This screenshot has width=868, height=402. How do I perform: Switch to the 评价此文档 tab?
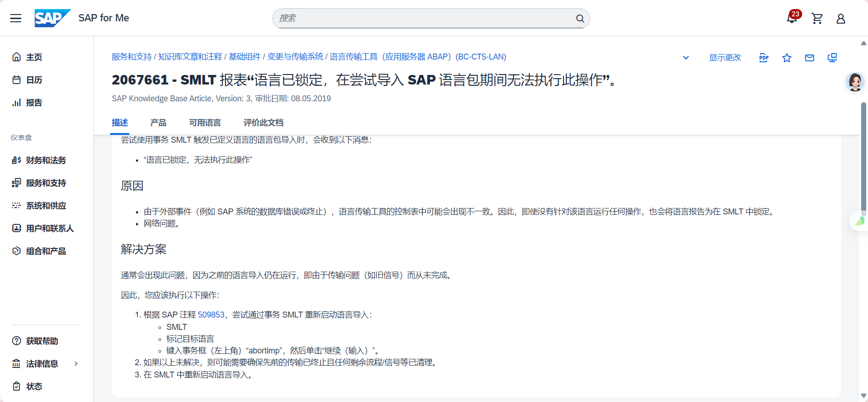264,123
